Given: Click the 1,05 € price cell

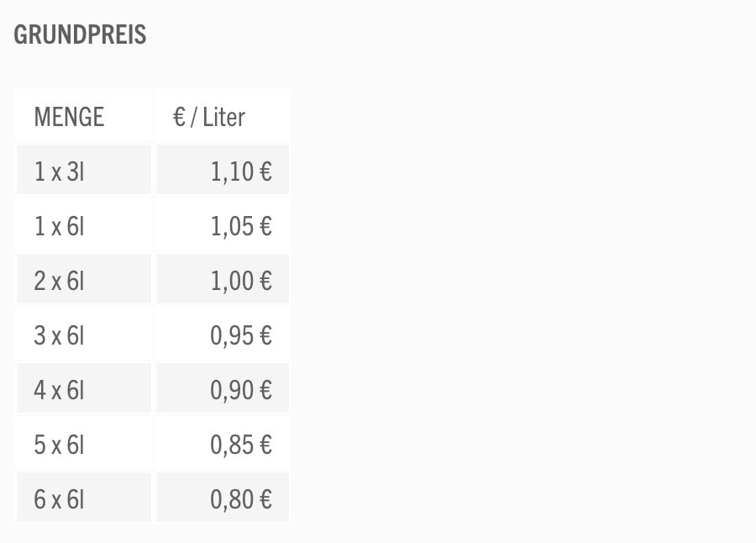Looking at the screenshot, I should [240, 226].
